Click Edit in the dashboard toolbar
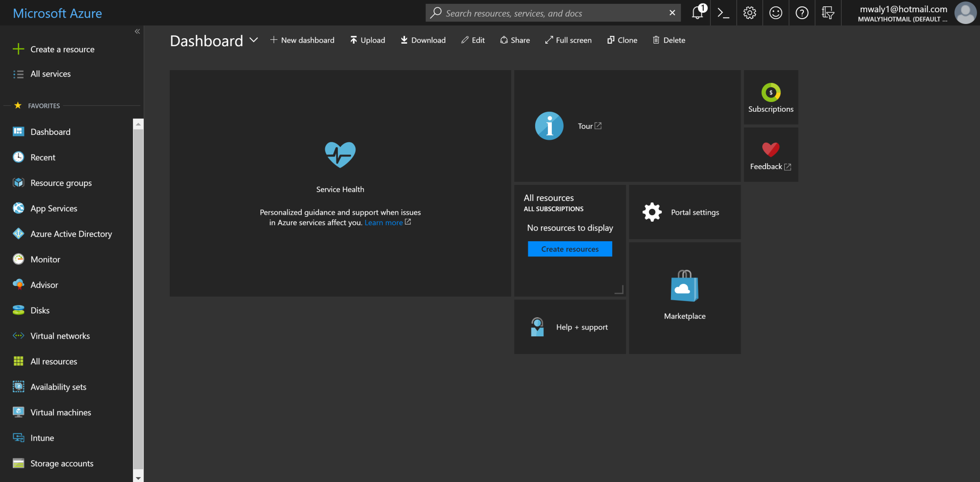 click(x=473, y=40)
